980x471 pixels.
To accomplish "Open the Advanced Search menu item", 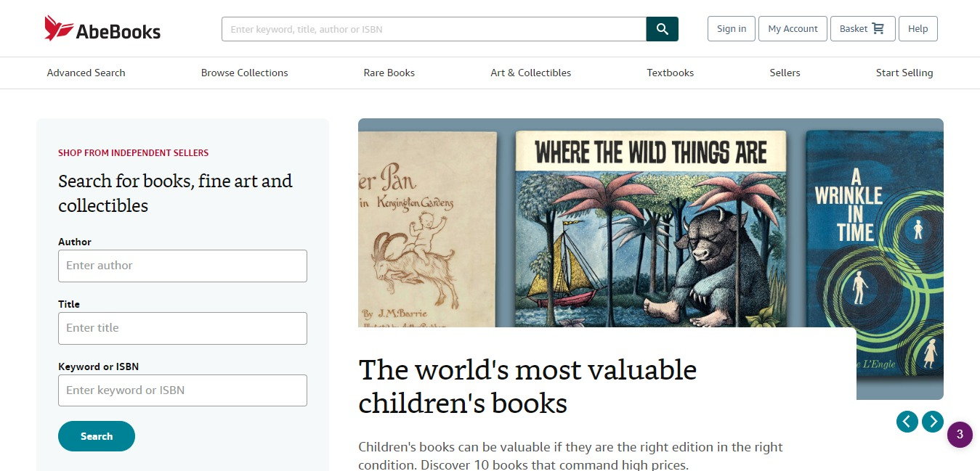I will (x=86, y=73).
